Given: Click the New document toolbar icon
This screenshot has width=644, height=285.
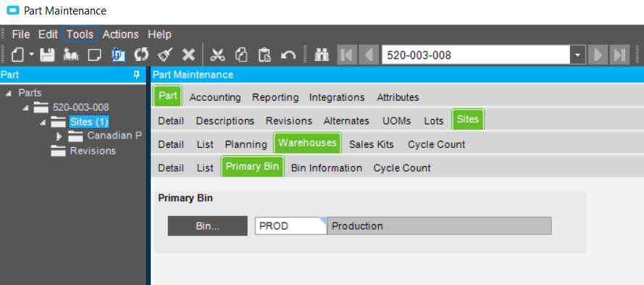Looking at the screenshot, I should tap(17, 54).
